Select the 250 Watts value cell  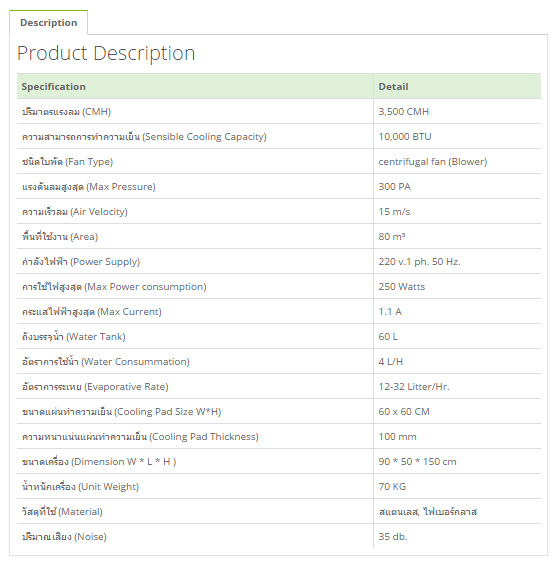pyautogui.click(x=457, y=286)
